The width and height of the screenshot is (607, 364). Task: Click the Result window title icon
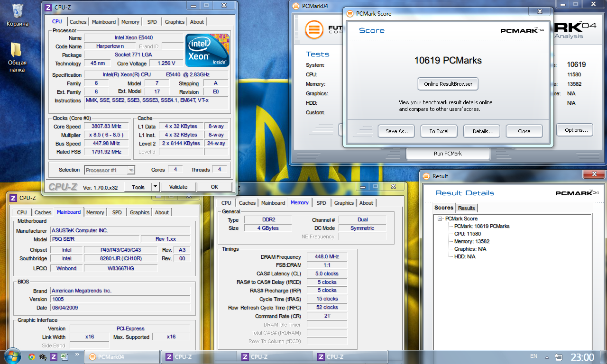426,176
